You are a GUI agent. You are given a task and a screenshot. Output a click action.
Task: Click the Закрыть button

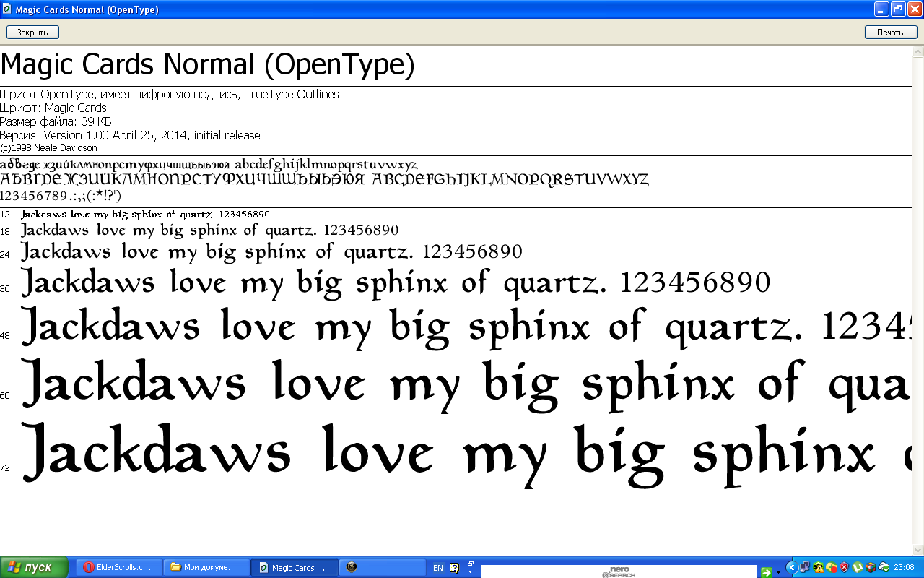(32, 33)
